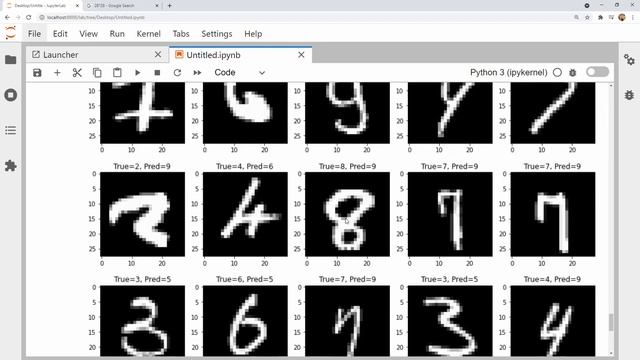Click the kernel status circle indicator
640x360 pixels.
click(x=557, y=73)
